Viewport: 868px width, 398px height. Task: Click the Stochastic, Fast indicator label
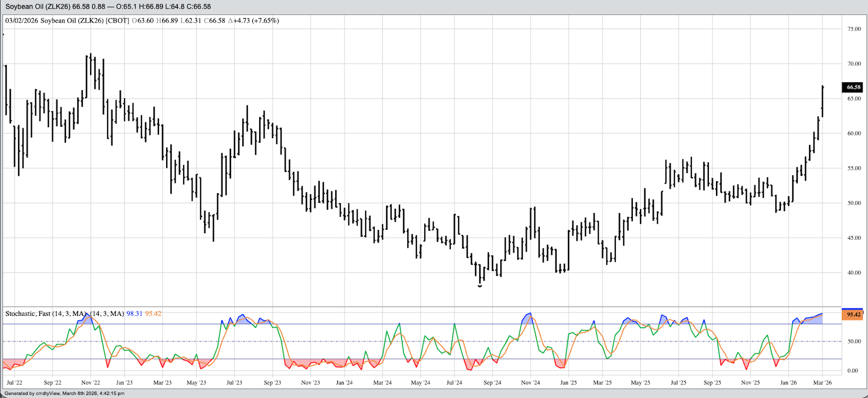pyautogui.click(x=45, y=314)
